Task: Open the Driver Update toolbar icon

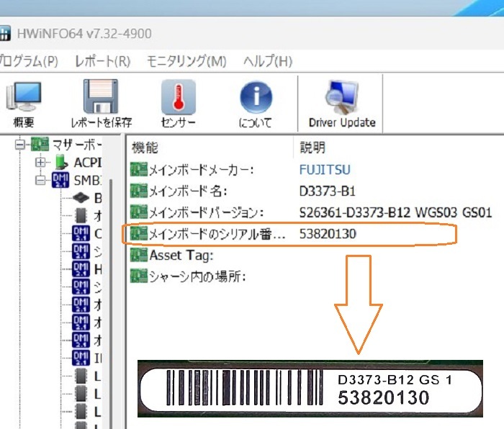Action: (x=342, y=97)
